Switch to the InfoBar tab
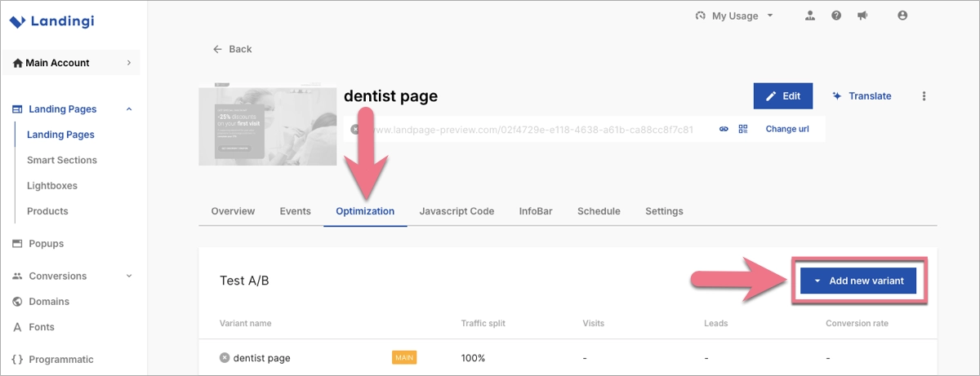Screen dimensions: 980x376 click(x=536, y=210)
